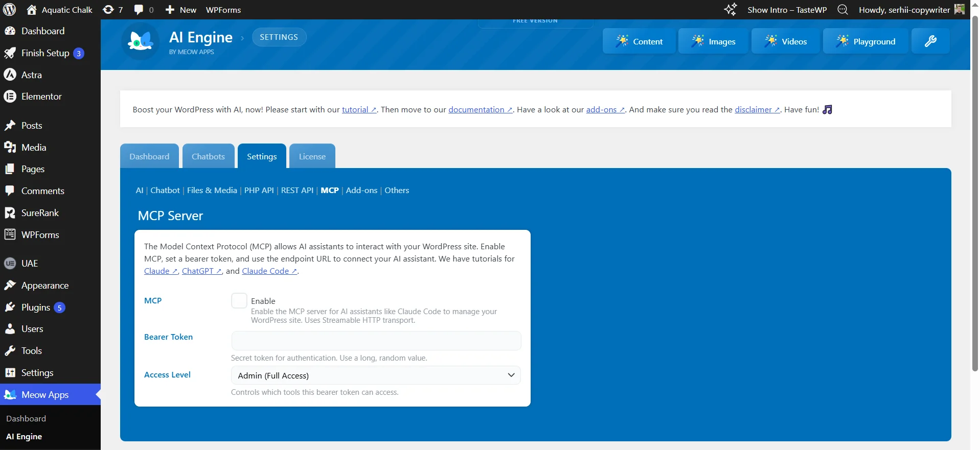Click into the Bearer Token field
Screen dimensions: 980x450
[376, 341]
